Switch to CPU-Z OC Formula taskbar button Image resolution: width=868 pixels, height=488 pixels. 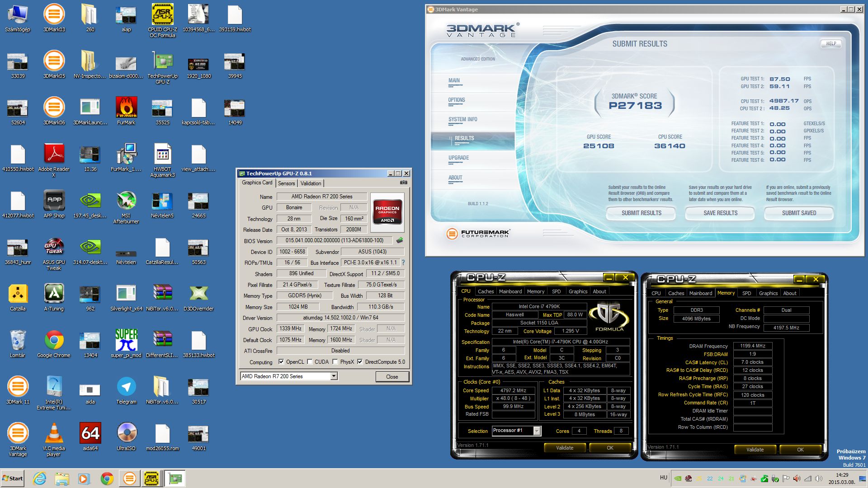151,479
